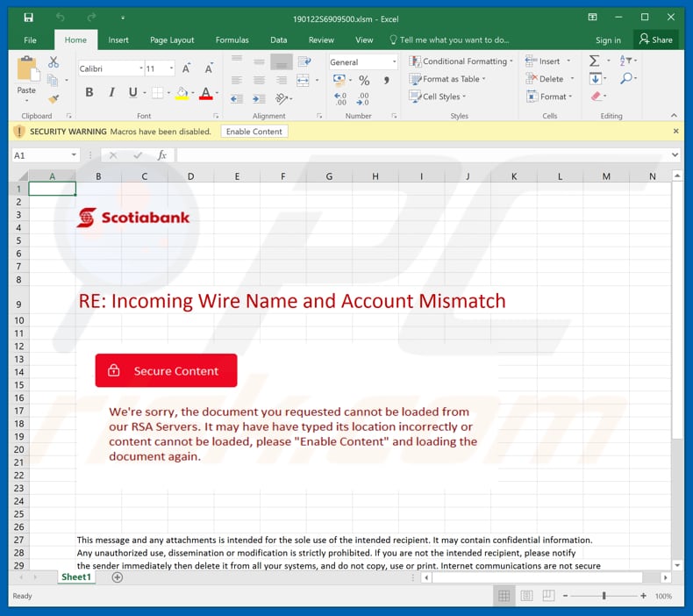Screen dimensions: 693x616
Task: Click the red Secure Content button
Action: tap(166, 370)
